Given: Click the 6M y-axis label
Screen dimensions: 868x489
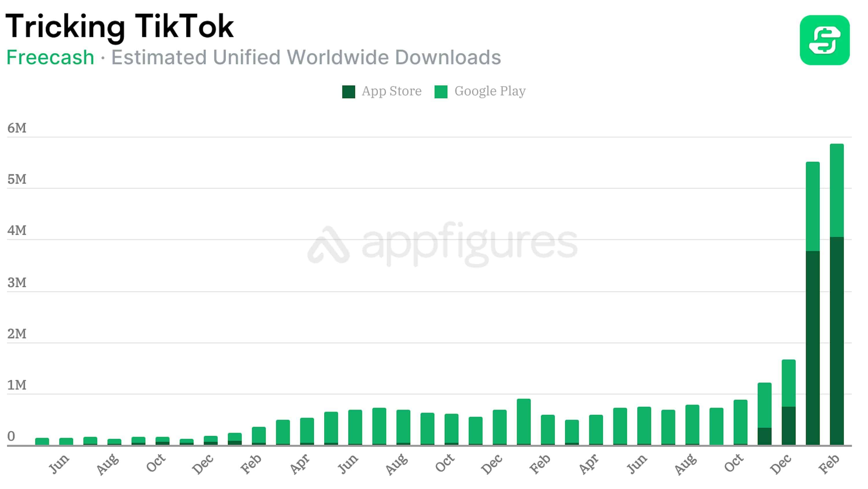Looking at the screenshot, I should click(17, 128).
